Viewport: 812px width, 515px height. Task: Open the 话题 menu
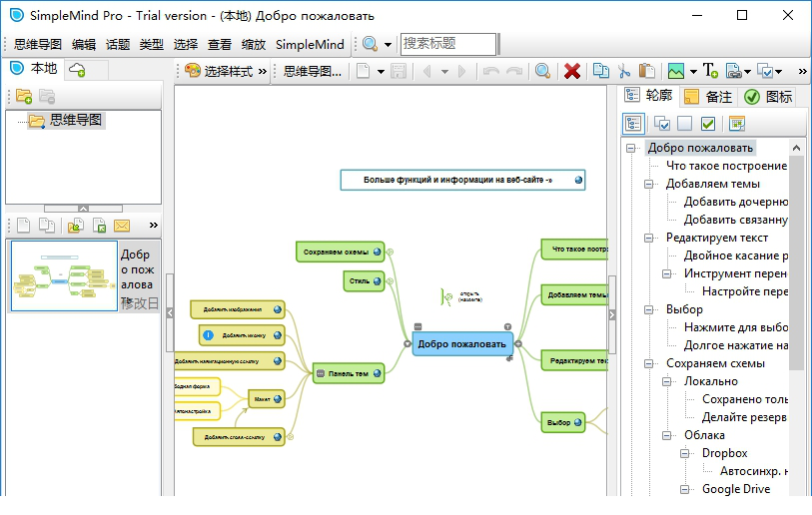pyautogui.click(x=118, y=45)
